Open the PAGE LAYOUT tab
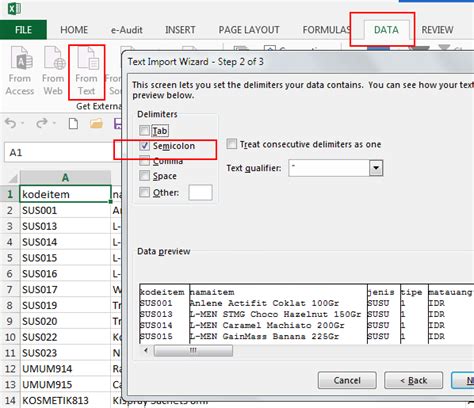 point(249,30)
